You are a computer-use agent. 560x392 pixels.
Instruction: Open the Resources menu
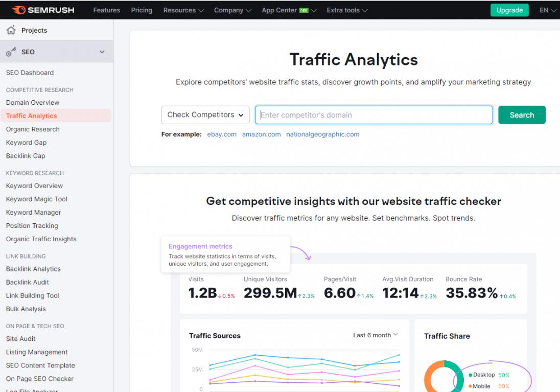pyautogui.click(x=183, y=10)
